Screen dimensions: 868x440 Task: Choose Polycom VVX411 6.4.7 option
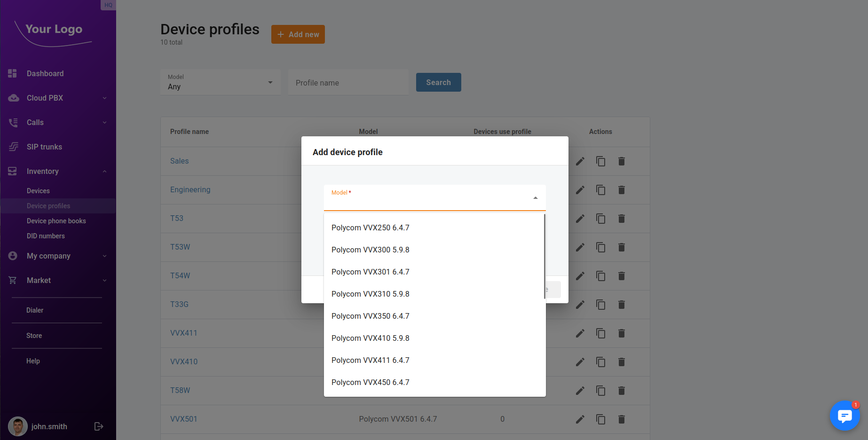[370, 360]
